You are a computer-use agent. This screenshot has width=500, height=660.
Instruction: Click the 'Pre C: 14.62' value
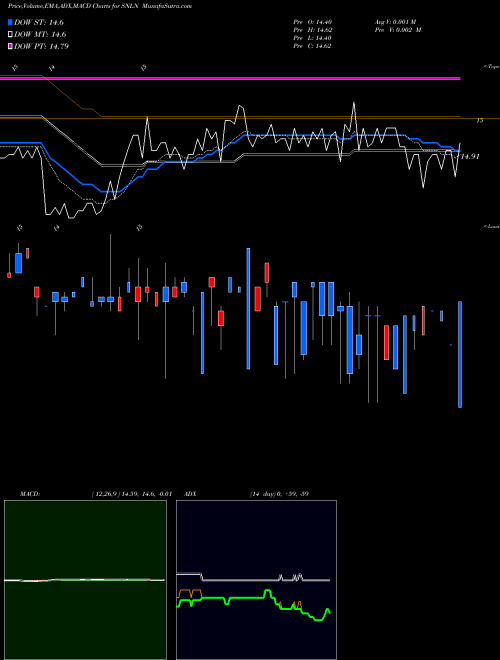coord(313,46)
